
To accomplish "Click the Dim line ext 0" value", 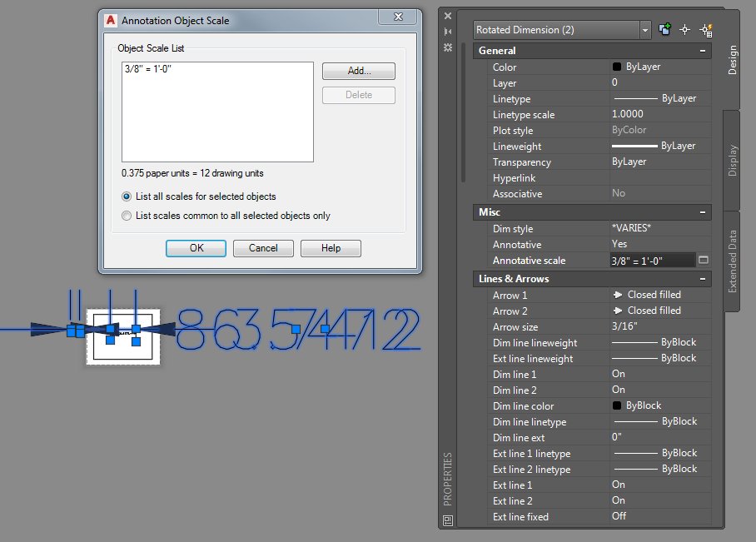I will click(660, 437).
